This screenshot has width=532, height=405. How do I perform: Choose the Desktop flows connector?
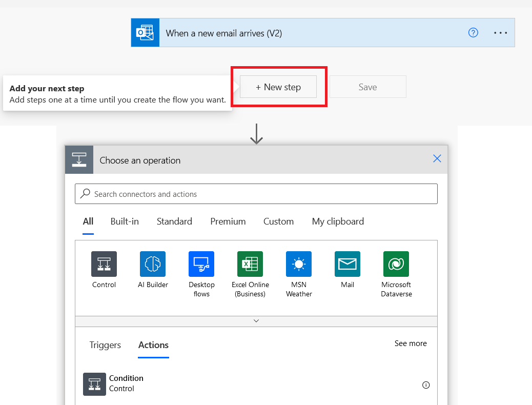point(201,264)
